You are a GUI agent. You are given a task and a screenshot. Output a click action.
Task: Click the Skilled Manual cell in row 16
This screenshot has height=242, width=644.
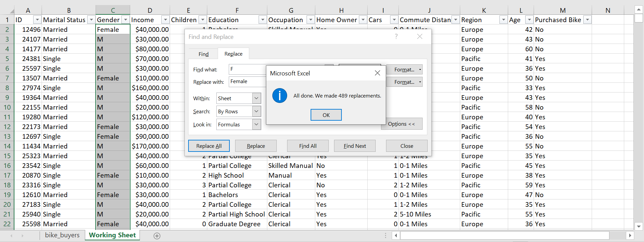click(x=291, y=166)
